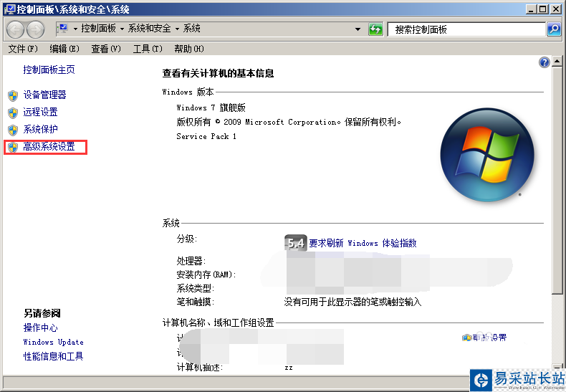Click the 搜索控制面板 search field
This screenshot has height=392, width=566.
point(466,29)
